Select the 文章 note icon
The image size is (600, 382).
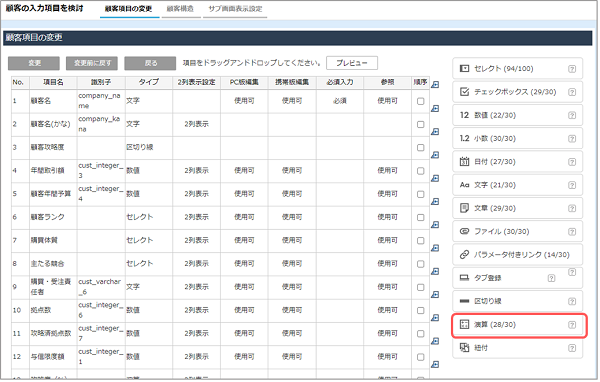464,208
